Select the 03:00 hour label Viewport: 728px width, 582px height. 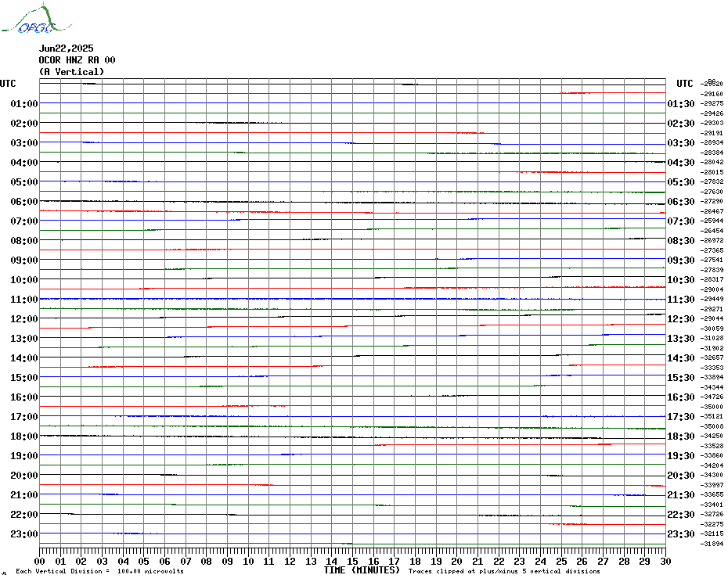pyautogui.click(x=24, y=142)
